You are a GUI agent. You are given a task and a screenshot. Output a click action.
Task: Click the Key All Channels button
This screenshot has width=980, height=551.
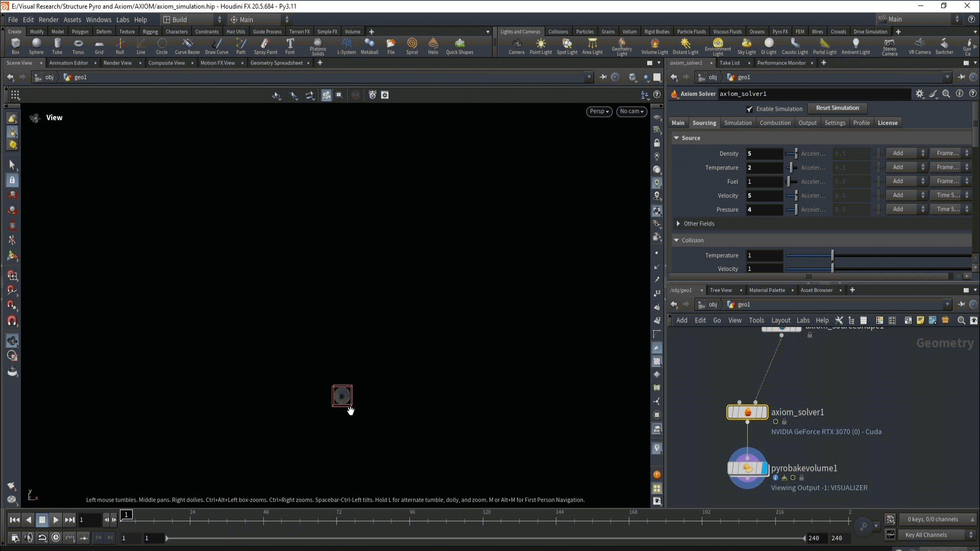926,535
